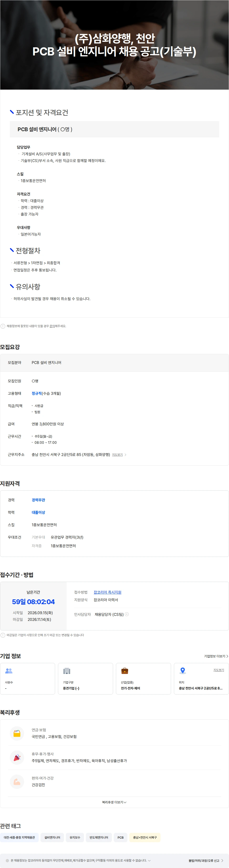Click the 문의 link in the notice
Screen dimensions: 229x868
tap(52, 326)
